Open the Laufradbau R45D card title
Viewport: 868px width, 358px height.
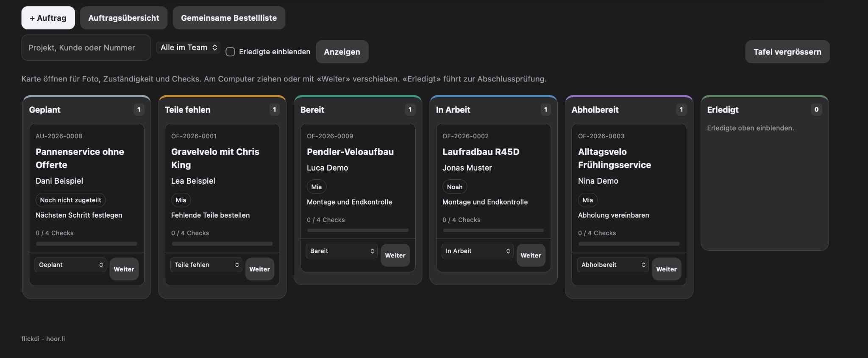481,152
